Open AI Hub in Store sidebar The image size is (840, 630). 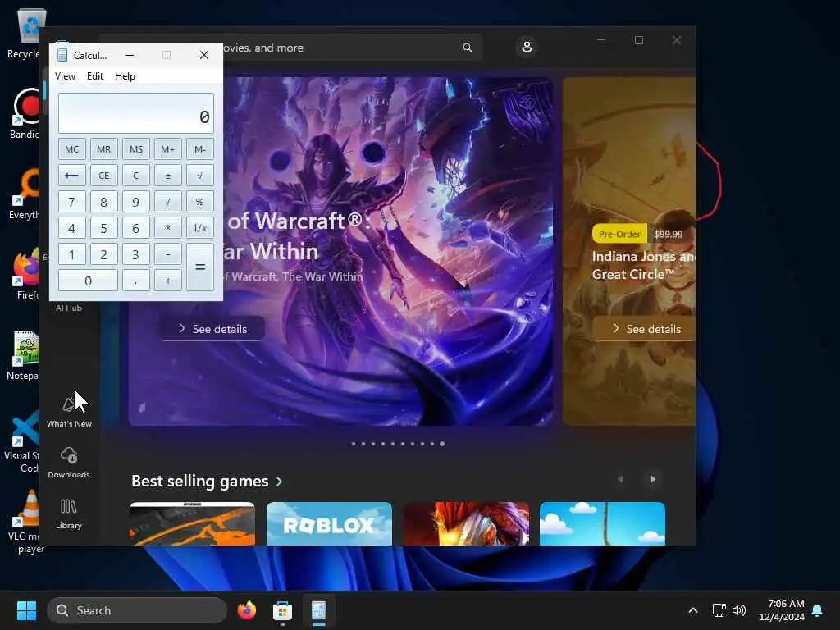pyautogui.click(x=69, y=308)
